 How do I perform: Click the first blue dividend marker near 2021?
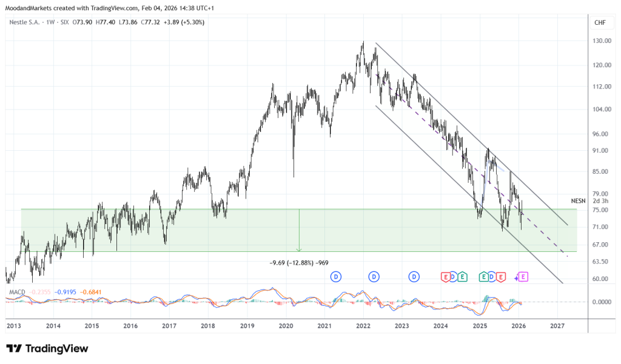coord(336,277)
